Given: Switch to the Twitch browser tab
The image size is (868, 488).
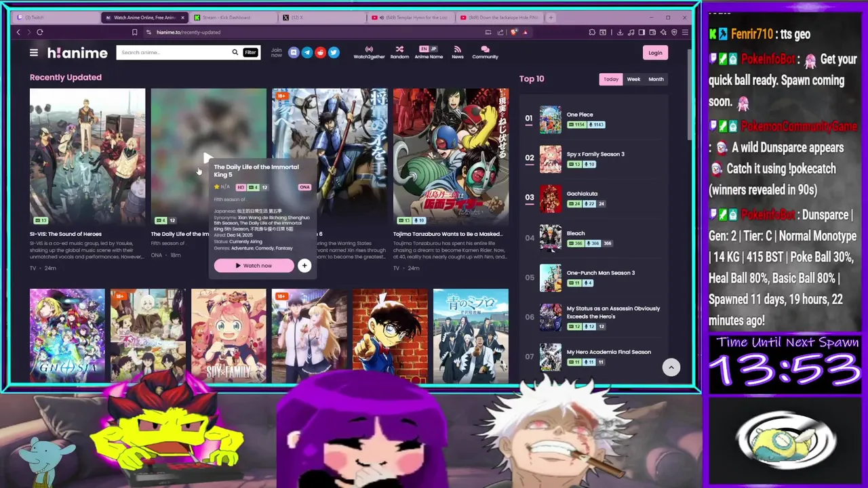Looking at the screenshot, I should tap(54, 18).
